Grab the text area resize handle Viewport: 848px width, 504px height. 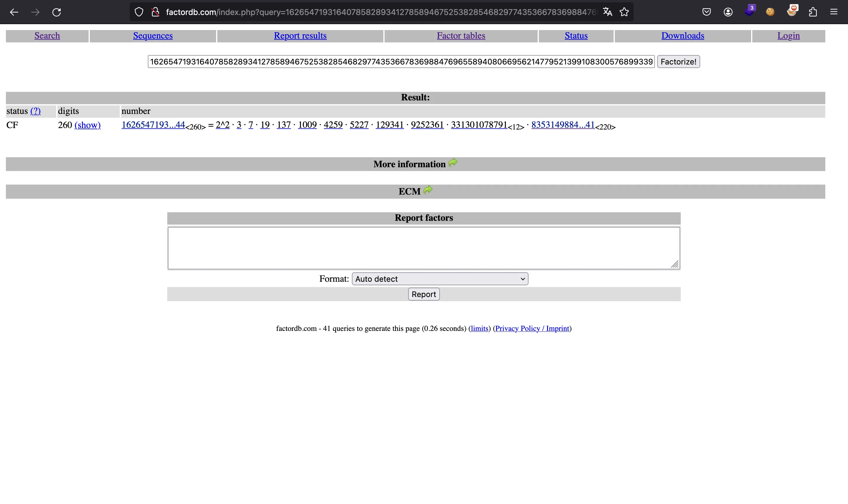click(x=675, y=264)
